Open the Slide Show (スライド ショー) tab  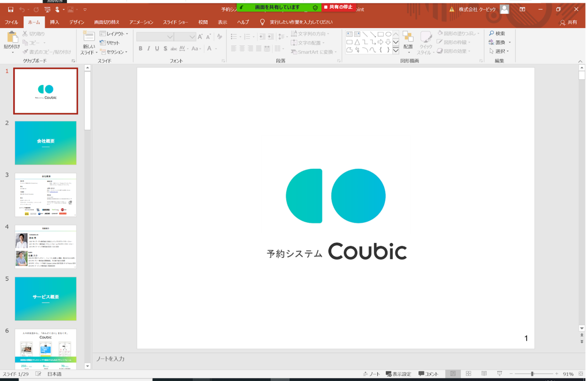click(x=175, y=22)
